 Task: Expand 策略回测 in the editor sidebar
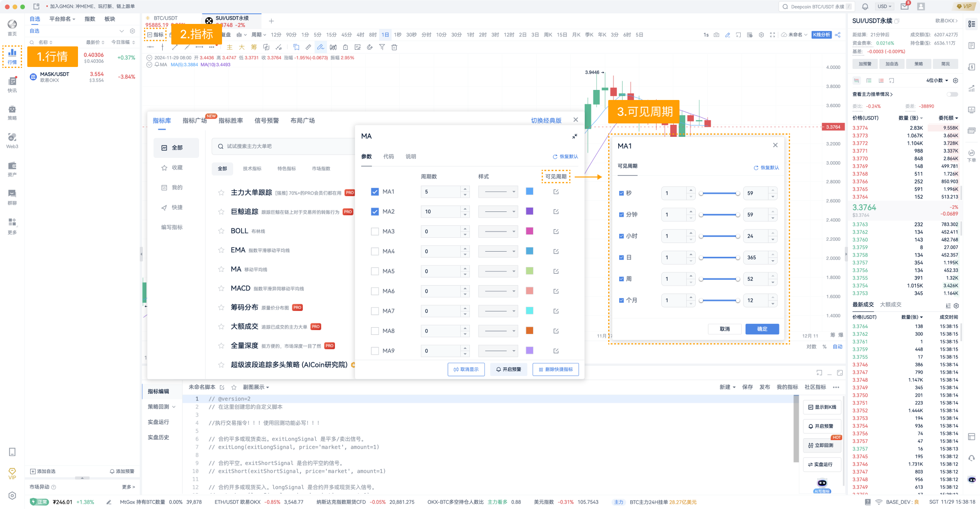tap(162, 407)
